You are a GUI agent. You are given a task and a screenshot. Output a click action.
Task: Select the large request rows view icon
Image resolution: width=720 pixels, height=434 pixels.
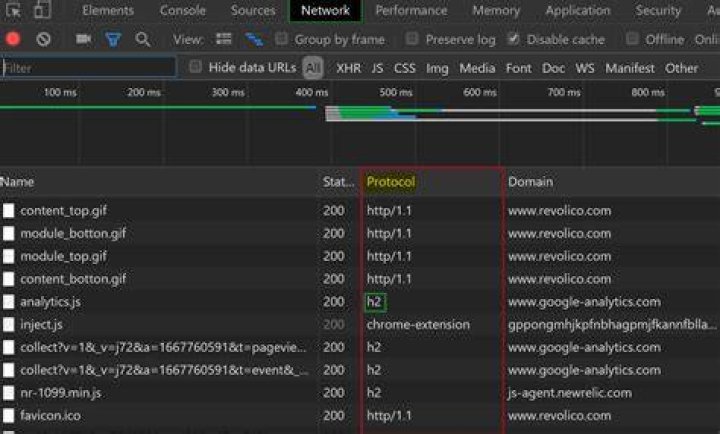224,39
